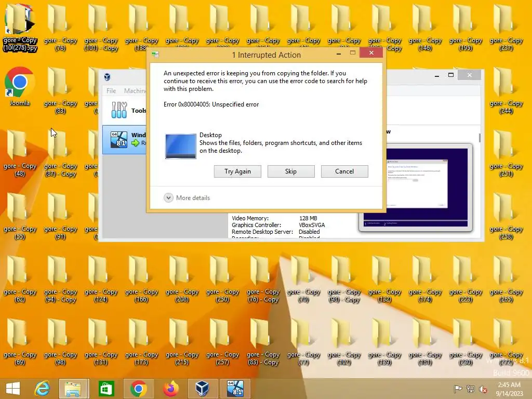Select the folder gore - Copy (215)
Screen dimensions: 532x399
(182, 342)
